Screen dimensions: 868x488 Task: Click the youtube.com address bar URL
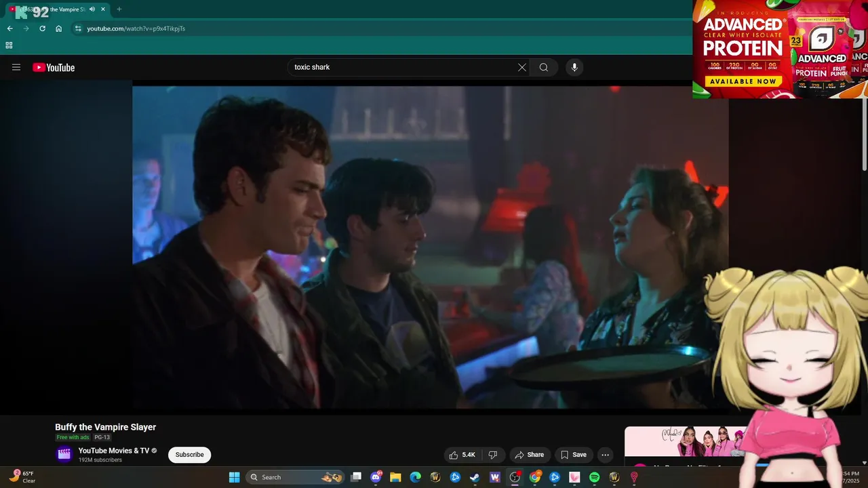point(136,28)
